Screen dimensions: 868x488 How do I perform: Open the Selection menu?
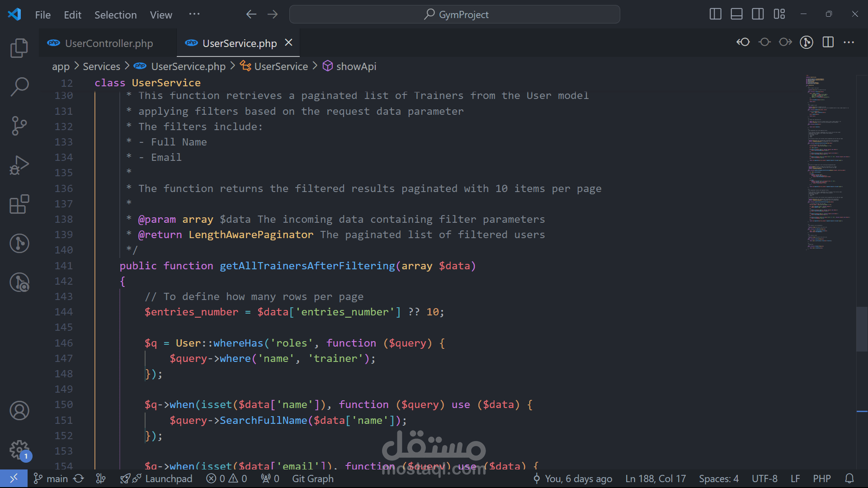[115, 15]
